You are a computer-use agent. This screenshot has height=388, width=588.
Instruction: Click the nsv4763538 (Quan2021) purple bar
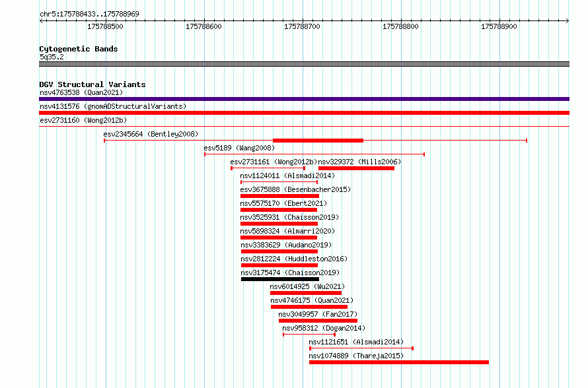click(304, 99)
